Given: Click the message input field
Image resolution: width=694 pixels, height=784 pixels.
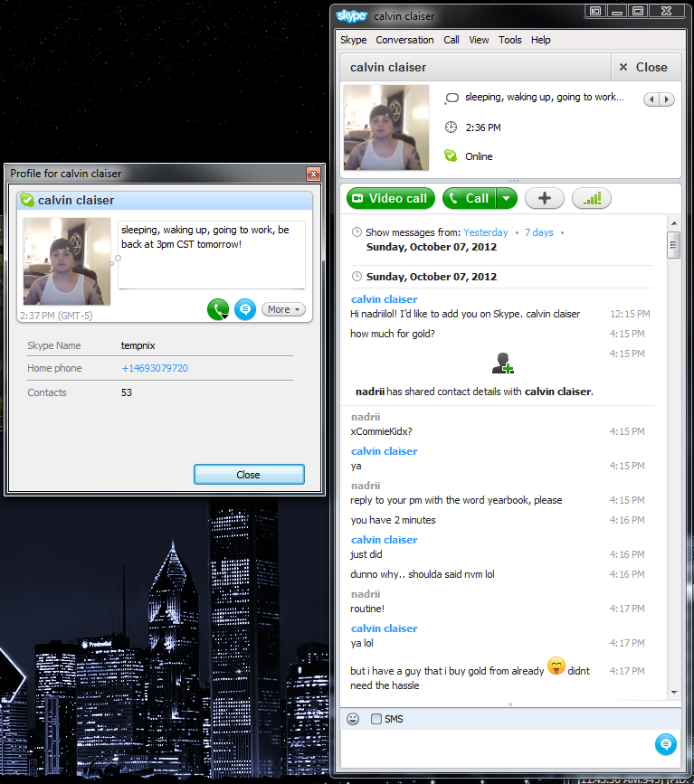Looking at the screenshot, I should click(x=497, y=749).
